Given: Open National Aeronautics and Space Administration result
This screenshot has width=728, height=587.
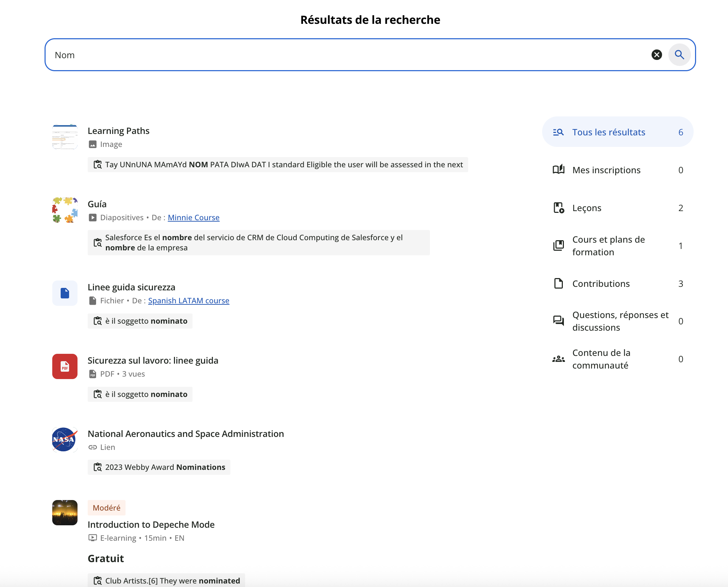Looking at the screenshot, I should [x=186, y=434].
